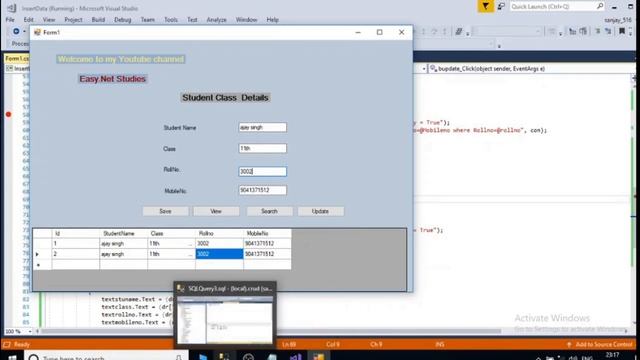This screenshot has width=640, height=360.
Task: Select the 'ajay singh' cell in row 1
Action: pyautogui.click(x=123, y=243)
